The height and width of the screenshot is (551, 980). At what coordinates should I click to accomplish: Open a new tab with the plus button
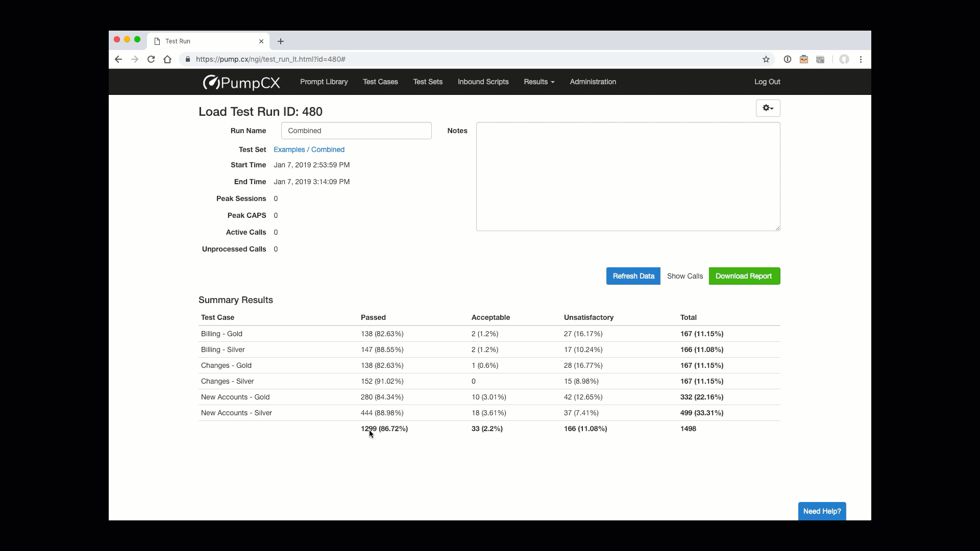pos(280,41)
